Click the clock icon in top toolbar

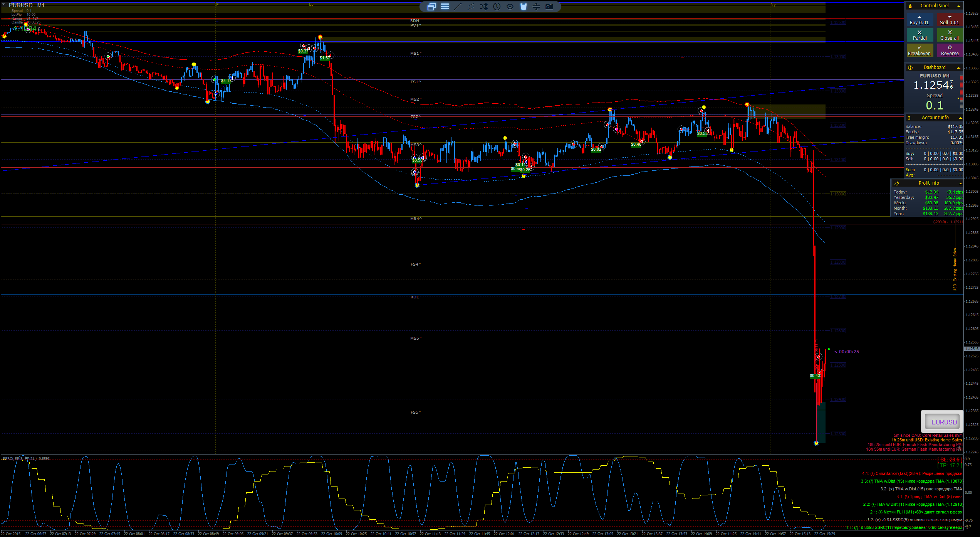pyautogui.click(x=497, y=7)
